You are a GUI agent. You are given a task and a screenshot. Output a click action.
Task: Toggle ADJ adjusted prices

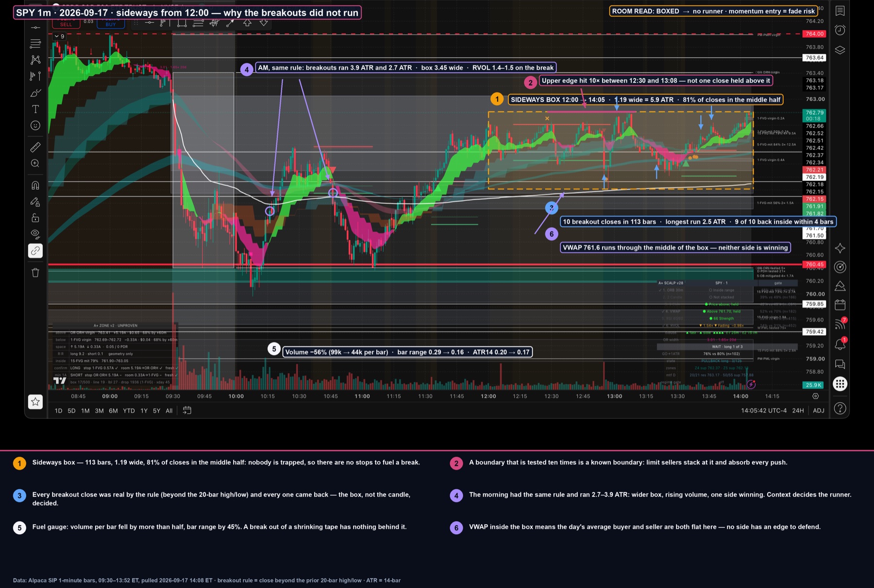tap(819, 411)
